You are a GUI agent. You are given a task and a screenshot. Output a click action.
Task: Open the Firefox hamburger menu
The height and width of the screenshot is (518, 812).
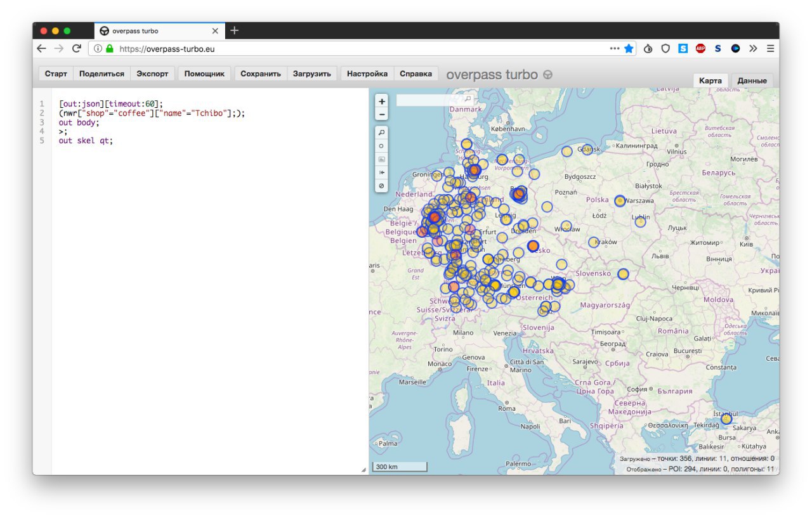pos(770,48)
